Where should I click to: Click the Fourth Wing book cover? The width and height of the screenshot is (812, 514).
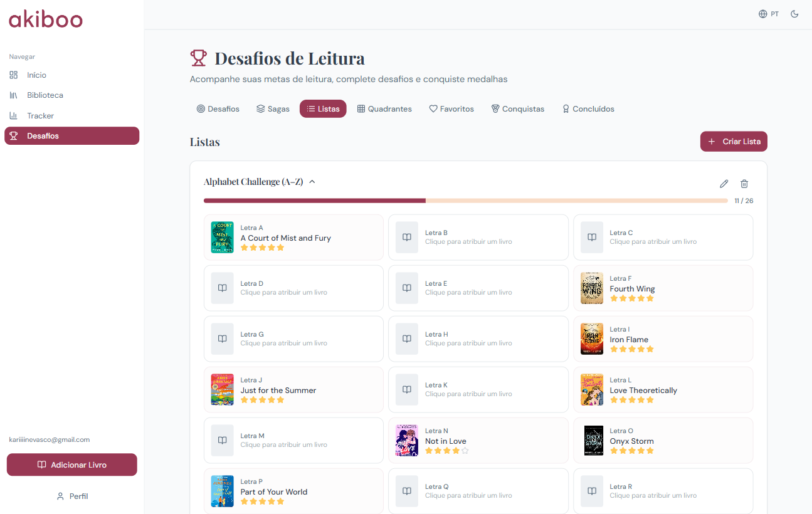click(591, 288)
